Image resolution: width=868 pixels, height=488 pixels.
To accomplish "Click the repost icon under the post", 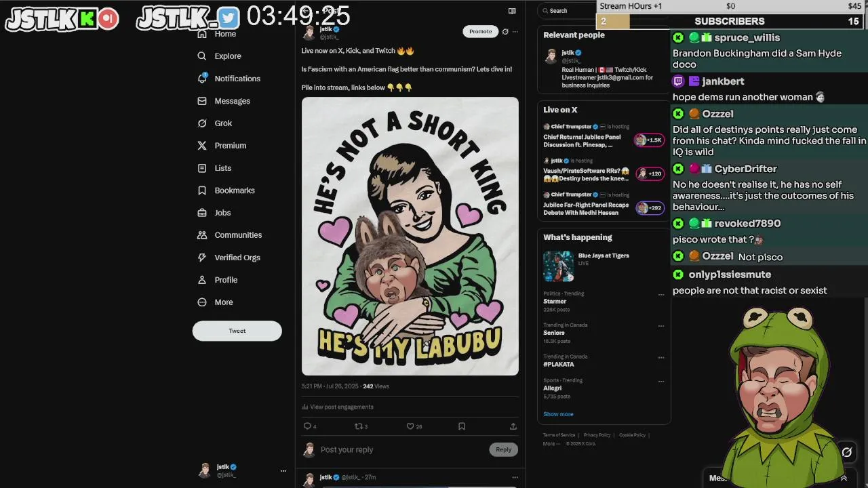I will tap(359, 426).
